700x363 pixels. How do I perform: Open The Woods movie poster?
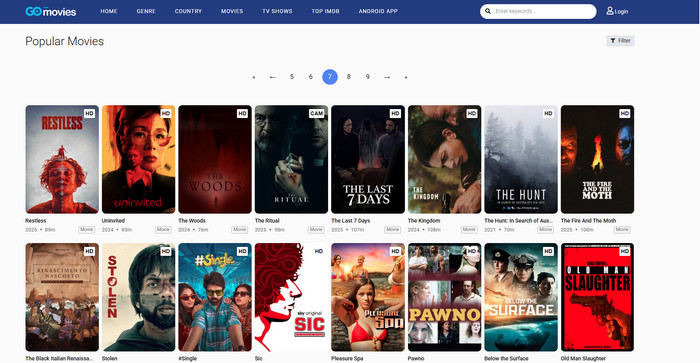(x=215, y=159)
